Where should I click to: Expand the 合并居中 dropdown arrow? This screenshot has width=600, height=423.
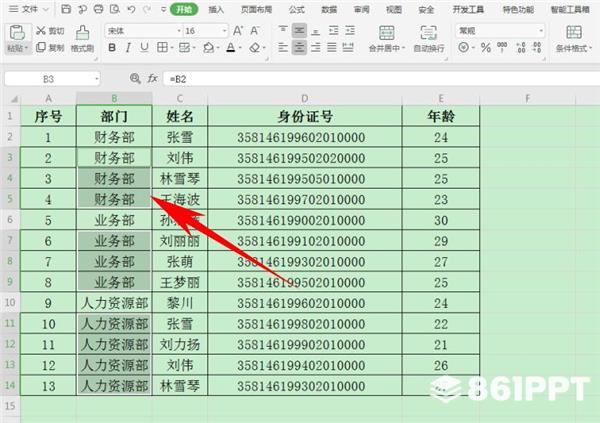point(403,48)
